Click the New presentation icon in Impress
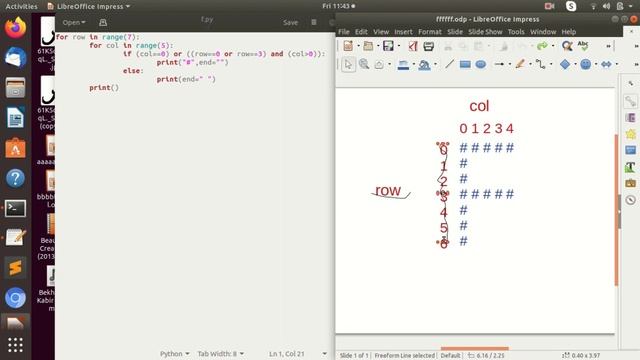 pos(348,46)
